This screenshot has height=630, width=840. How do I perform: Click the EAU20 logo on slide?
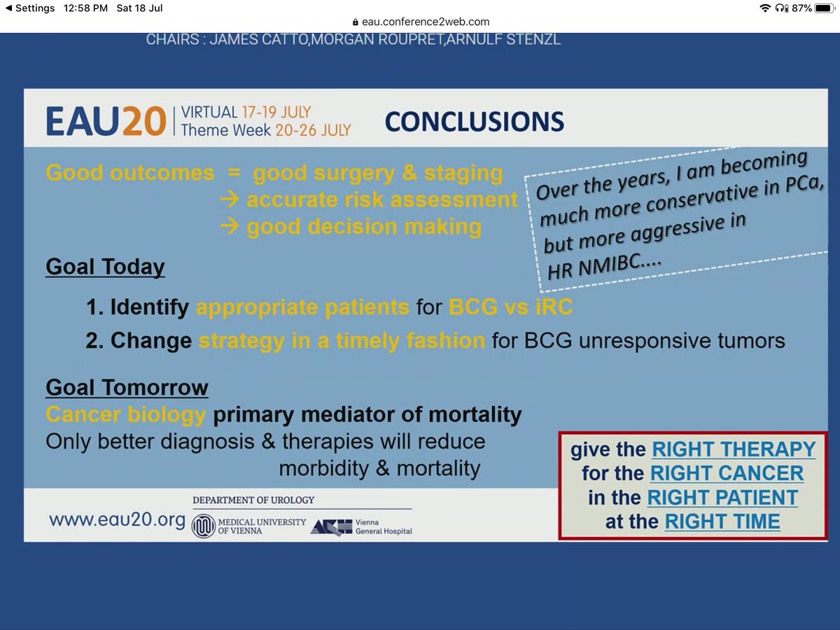pos(106,121)
